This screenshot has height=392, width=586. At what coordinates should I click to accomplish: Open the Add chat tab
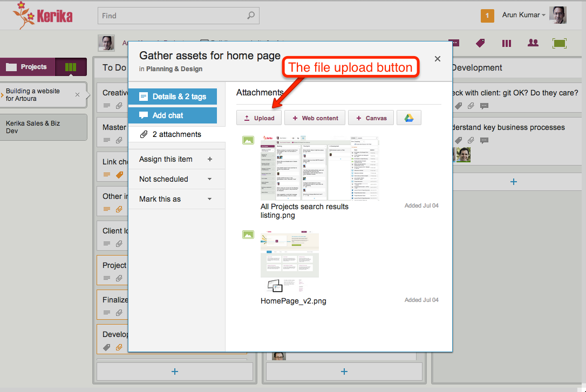pyautogui.click(x=172, y=115)
